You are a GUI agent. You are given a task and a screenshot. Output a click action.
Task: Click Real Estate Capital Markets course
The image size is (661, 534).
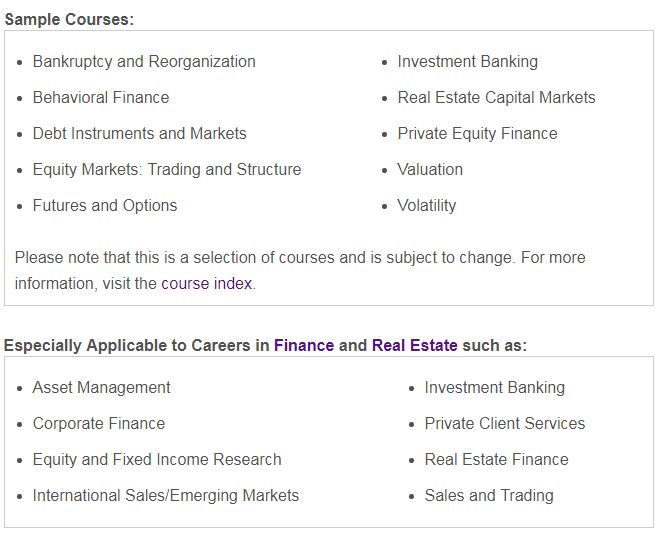tap(497, 97)
